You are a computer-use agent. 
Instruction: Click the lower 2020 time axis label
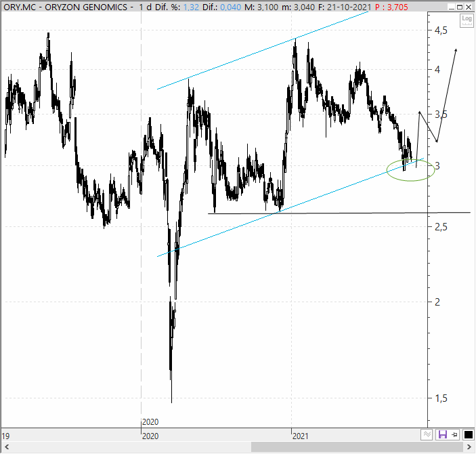coord(150,436)
